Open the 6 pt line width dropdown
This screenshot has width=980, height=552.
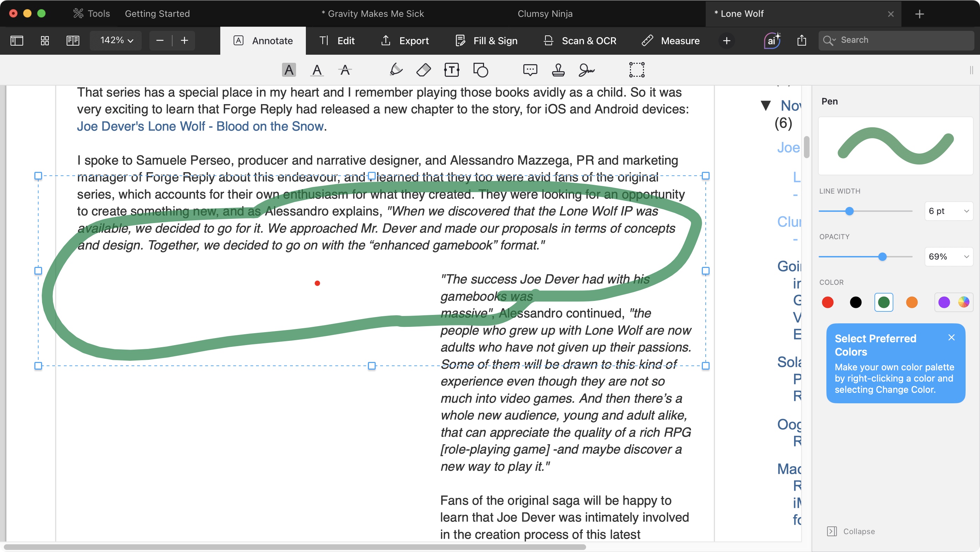(948, 211)
